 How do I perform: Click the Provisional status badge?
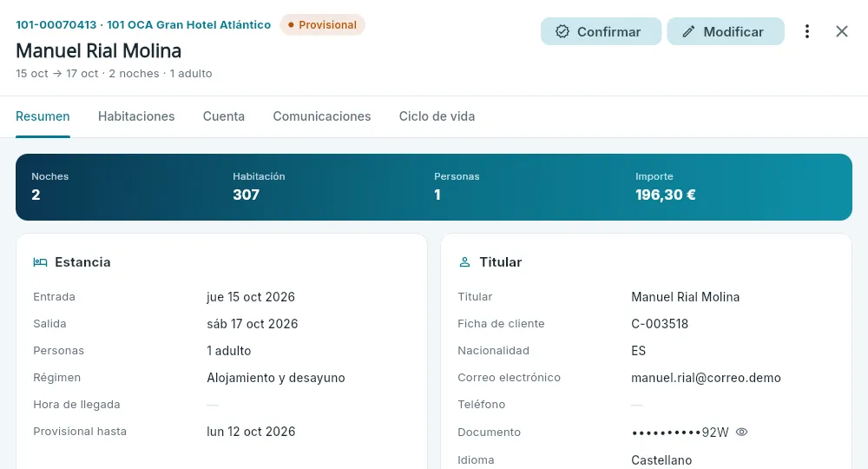(x=322, y=25)
